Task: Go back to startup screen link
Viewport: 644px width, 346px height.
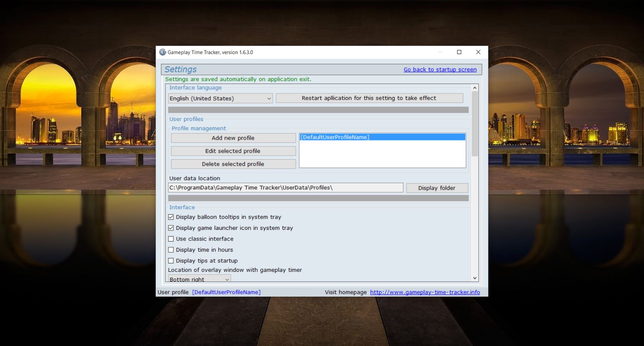Action: click(440, 69)
